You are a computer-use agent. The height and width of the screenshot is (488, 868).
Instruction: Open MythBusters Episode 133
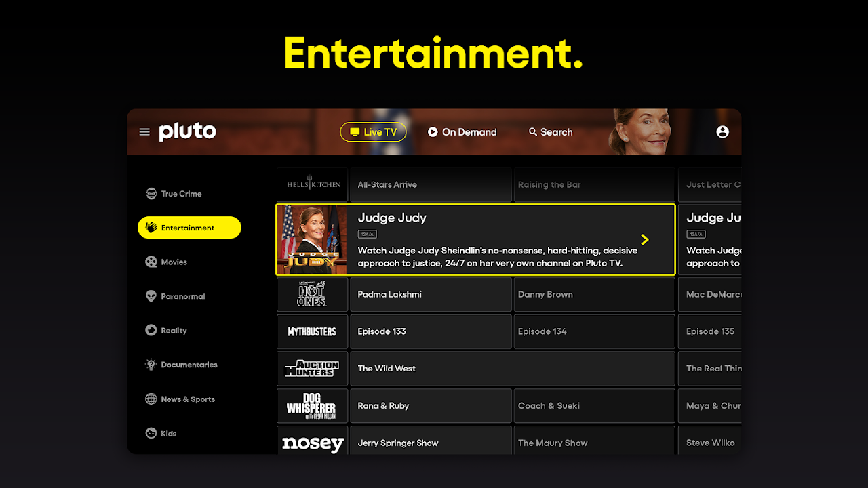point(431,331)
